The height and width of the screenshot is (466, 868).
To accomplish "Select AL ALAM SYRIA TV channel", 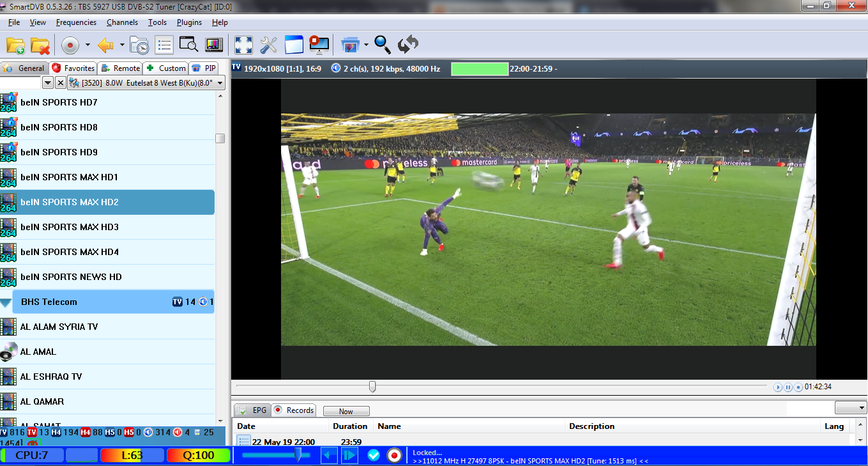I will [x=107, y=327].
